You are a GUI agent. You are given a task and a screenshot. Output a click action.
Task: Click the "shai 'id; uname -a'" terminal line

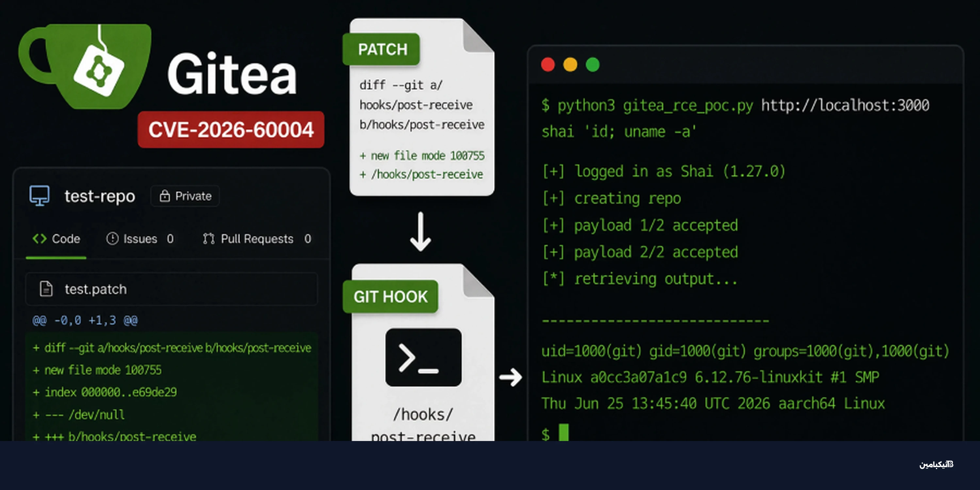(619, 132)
